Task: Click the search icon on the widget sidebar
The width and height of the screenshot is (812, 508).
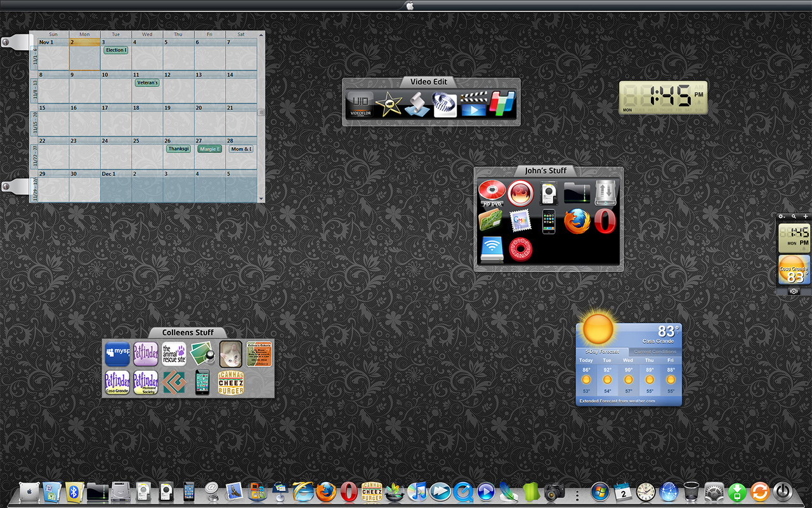Action: pyautogui.click(x=794, y=217)
